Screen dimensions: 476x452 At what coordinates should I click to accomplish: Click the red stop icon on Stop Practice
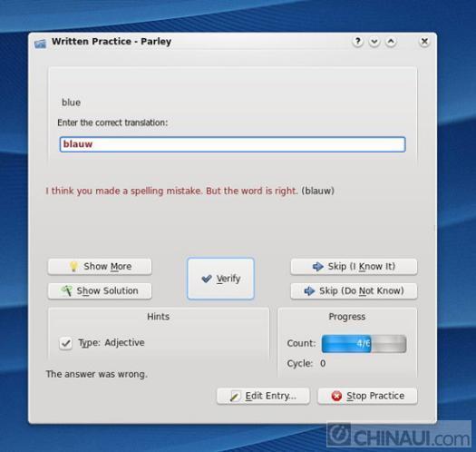(336, 396)
